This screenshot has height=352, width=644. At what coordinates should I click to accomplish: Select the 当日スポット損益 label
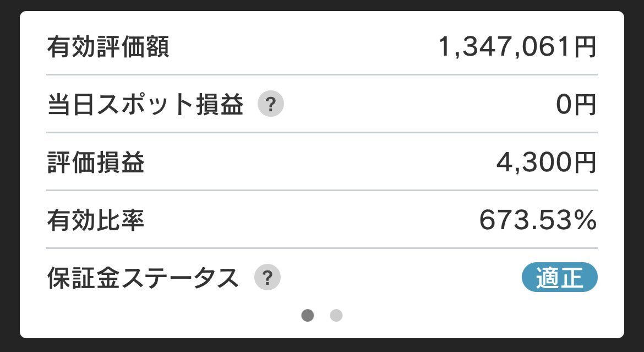[145, 105]
